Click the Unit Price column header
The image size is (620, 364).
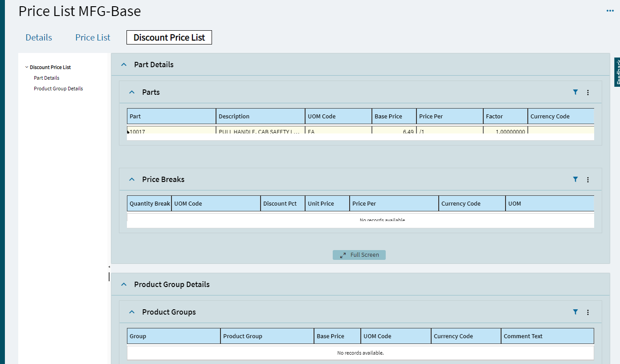(x=327, y=203)
